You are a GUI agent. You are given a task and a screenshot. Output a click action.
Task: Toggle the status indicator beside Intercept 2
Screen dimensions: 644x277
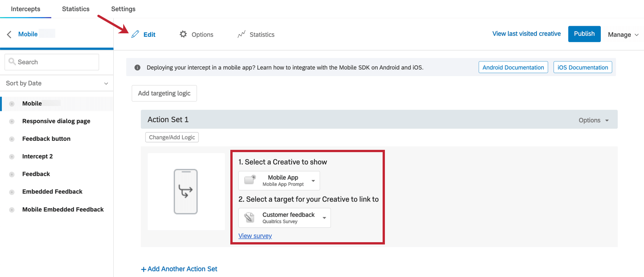coord(11,156)
